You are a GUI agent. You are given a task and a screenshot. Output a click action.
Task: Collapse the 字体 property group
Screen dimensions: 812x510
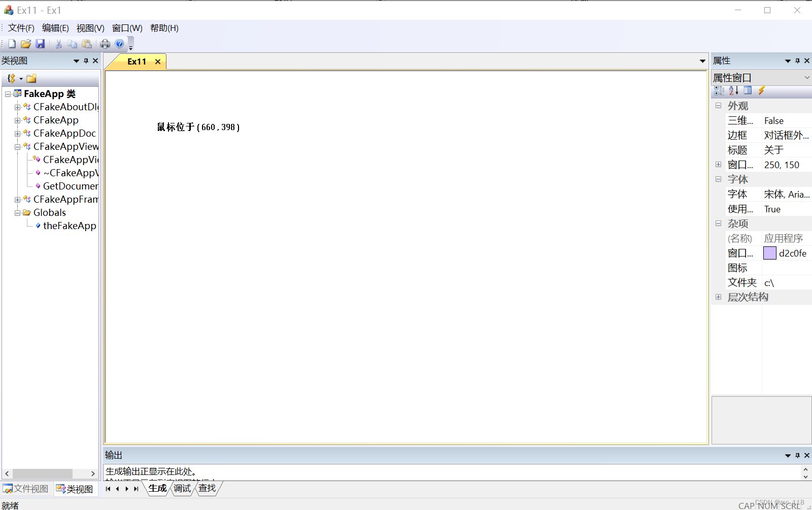tap(718, 179)
